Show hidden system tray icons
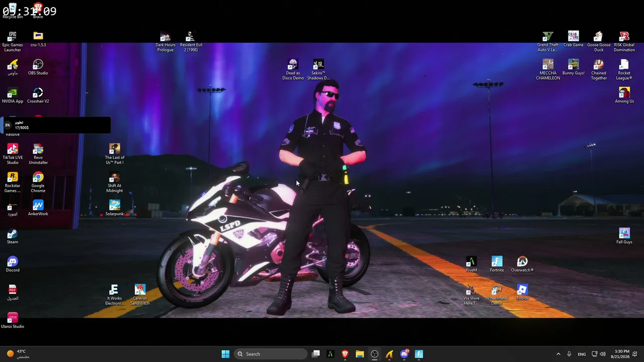644x362 pixels. [558, 354]
